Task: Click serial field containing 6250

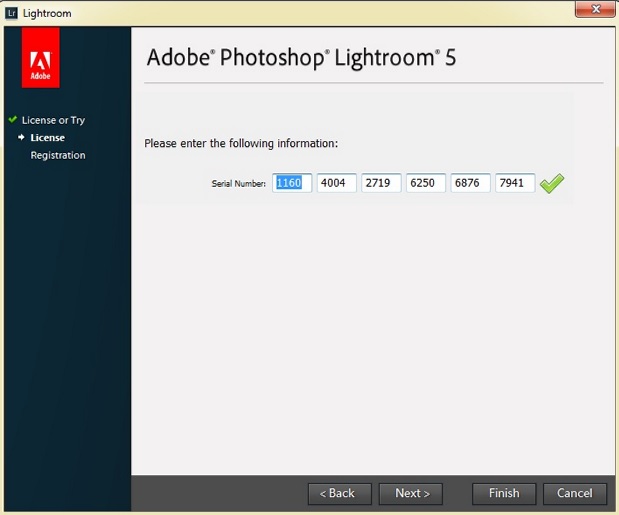Action: (x=426, y=183)
